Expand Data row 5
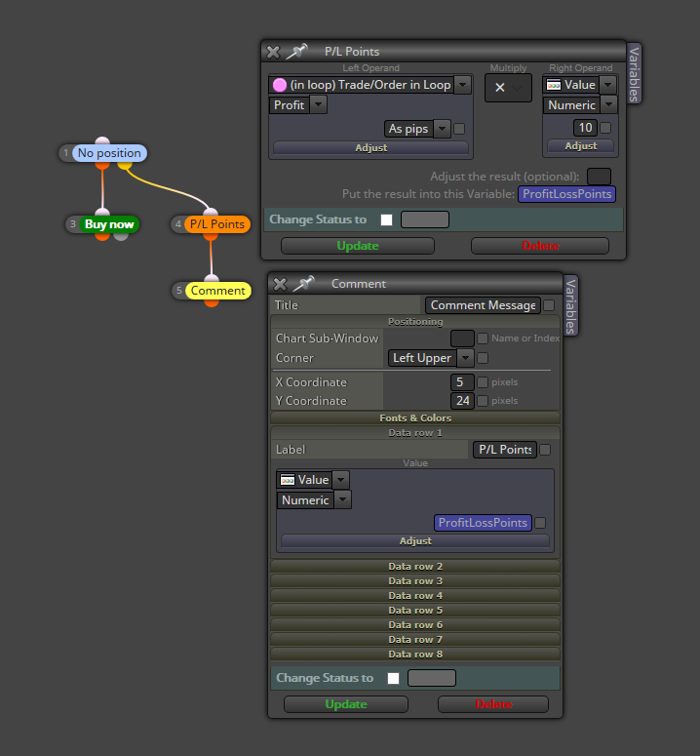The height and width of the screenshot is (756, 700). (x=415, y=611)
